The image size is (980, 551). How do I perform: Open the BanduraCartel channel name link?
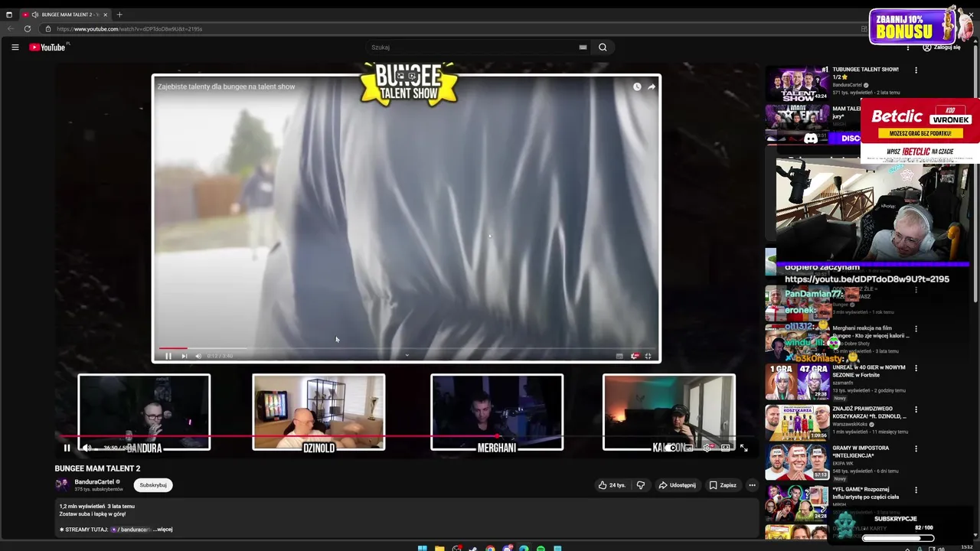point(94,481)
